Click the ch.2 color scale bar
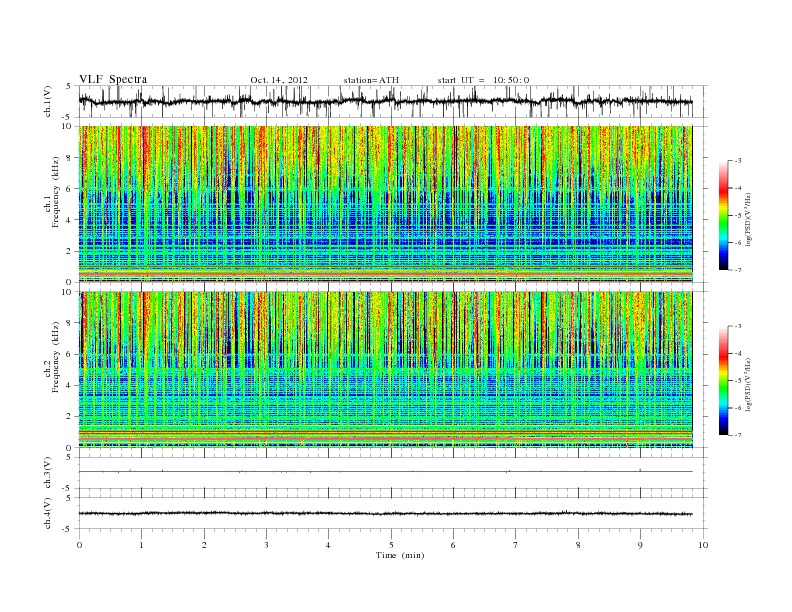The image size is (792, 612). pos(724,381)
